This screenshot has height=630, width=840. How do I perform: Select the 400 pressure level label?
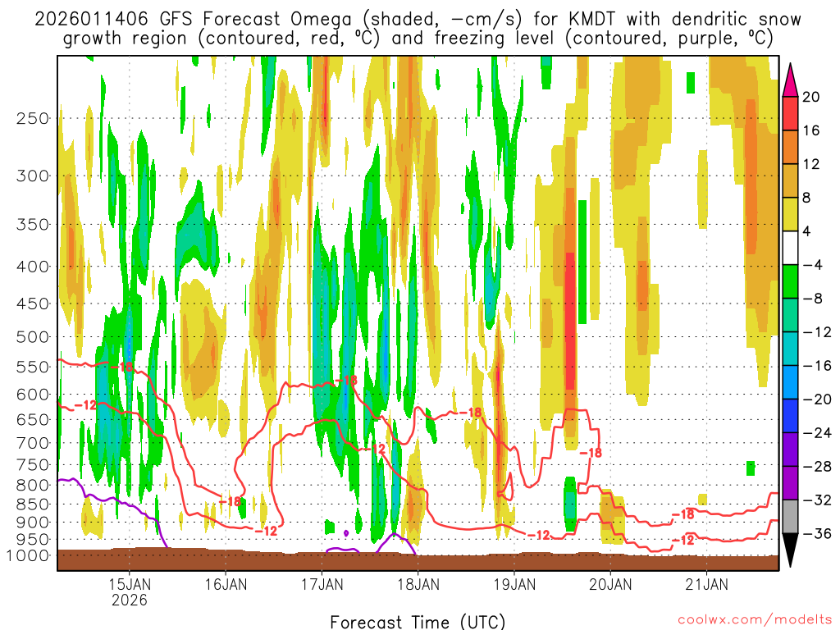click(33, 267)
